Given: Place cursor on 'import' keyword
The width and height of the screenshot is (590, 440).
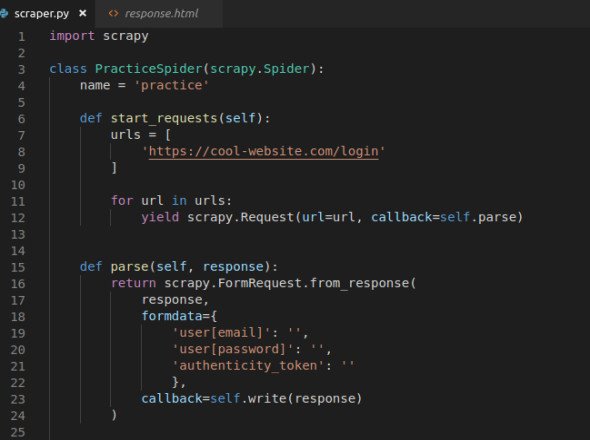Looking at the screenshot, I should click(72, 36).
